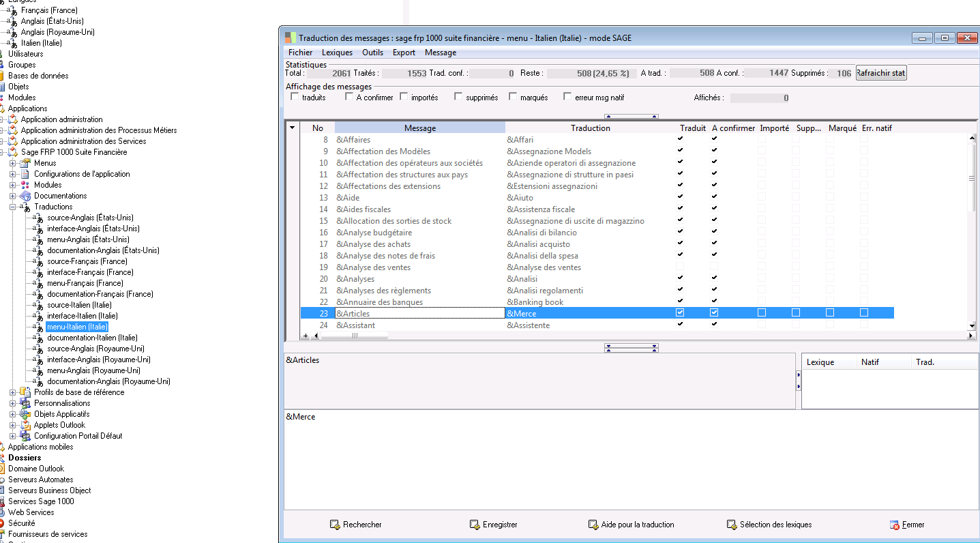The image size is (980, 543).
Task: Click the Sage FRP 1000 Suite Financière icon
Action: pos(12,152)
